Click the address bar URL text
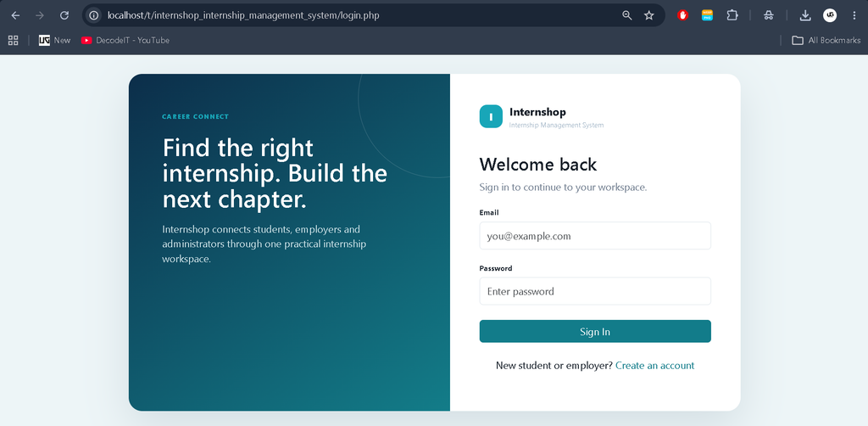Viewport: 868px width, 426px height. pyautogui.click(x=243, y=15)
